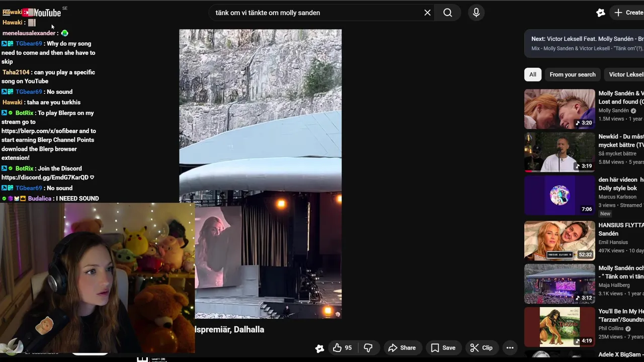This screenshot has height=362, width=644.
Task: Open the Create menu
Action: [629, 13]
